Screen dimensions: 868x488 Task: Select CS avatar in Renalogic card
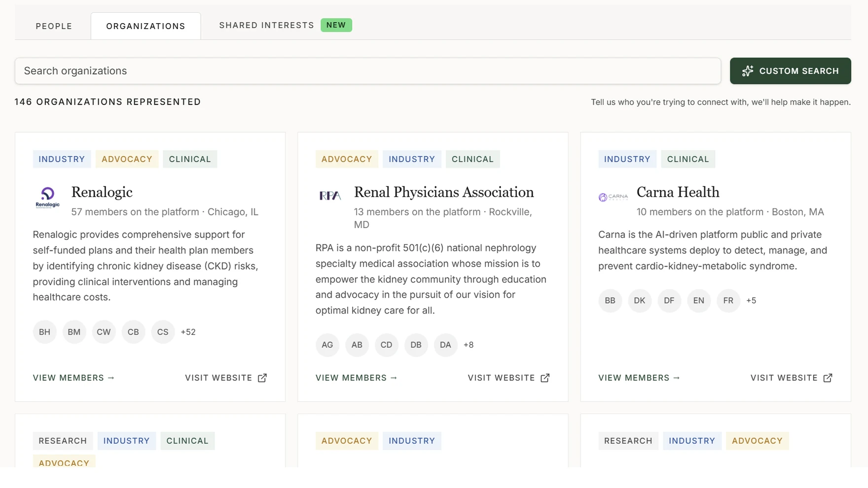click(x=163, y=332)
